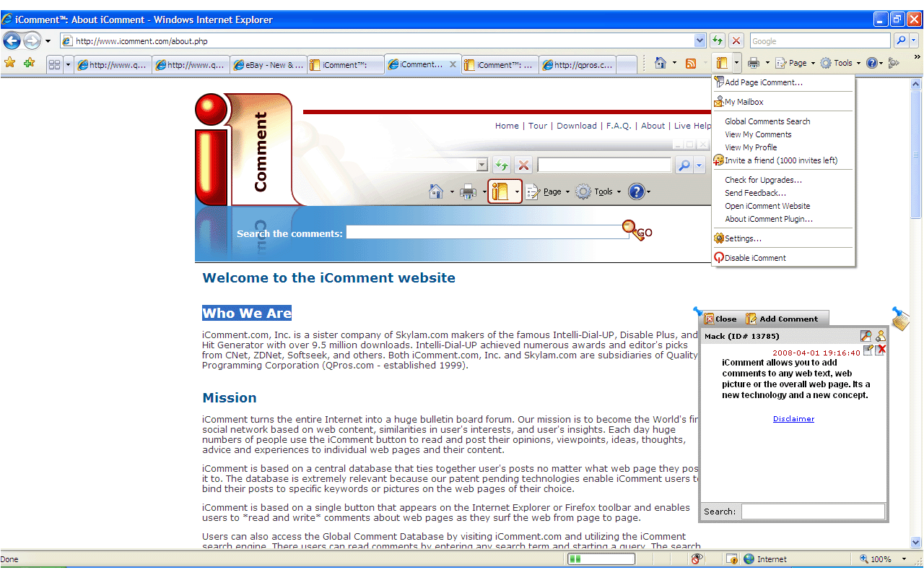The image size is (924, 578).
Task: Open the Tools menu dropdown
Action: [840, 64]
